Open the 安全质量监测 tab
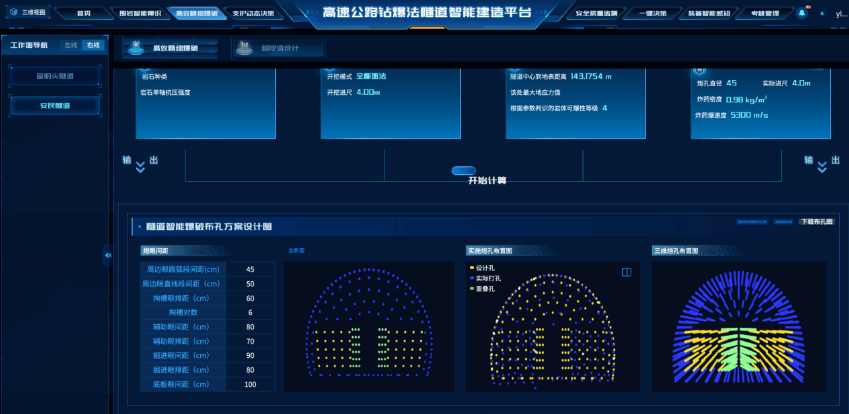The width and height of the screenshot is (849, 414). click(x=603, y=14)
